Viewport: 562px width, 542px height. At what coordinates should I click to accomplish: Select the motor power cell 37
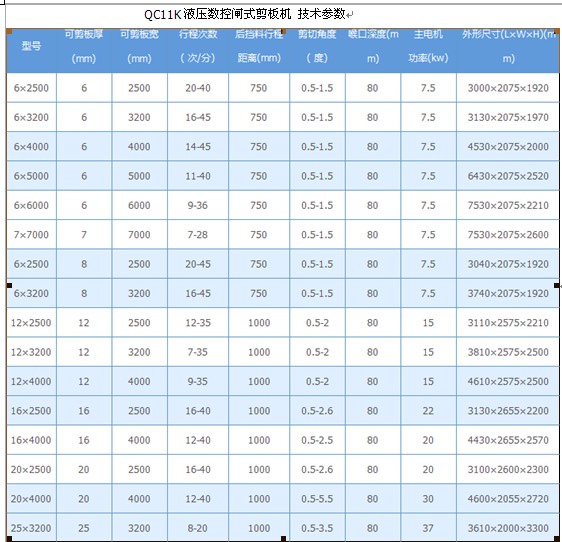tap(428, 528)
